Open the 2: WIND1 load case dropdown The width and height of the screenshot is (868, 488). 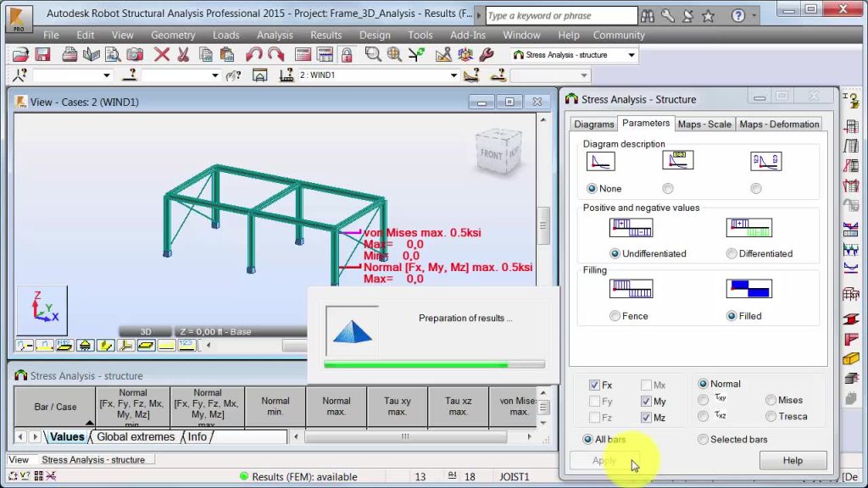tap(453, 75)
